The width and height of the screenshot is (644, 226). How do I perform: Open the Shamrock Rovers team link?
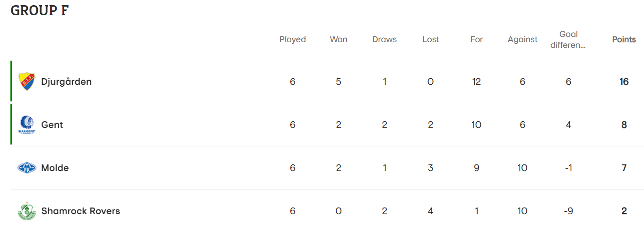point(80,211)
